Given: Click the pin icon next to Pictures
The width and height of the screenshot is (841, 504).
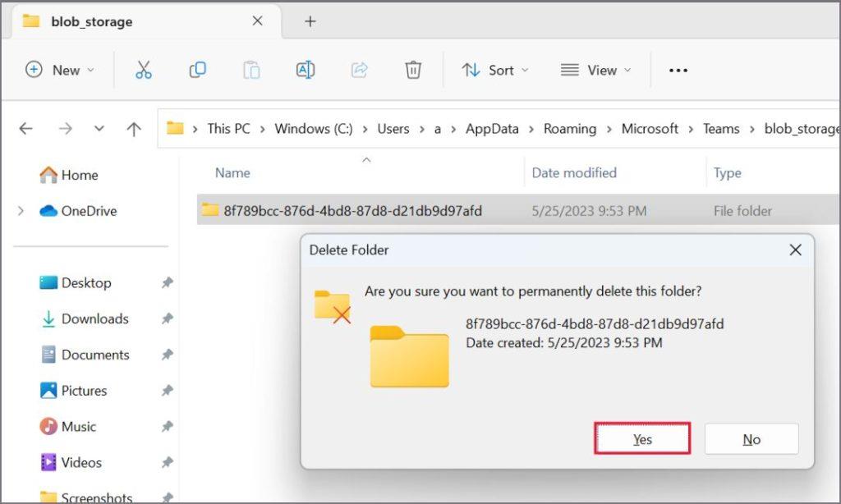Looking at the screenshot, I should (168, 391).
